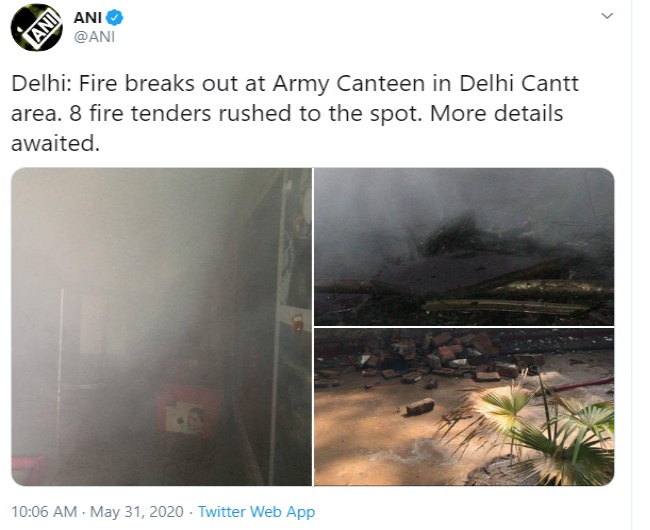Image resolution: width=650 pixels, height=530 pixels.
Task: Open the ANI display name link
Action: pos(88,18)
